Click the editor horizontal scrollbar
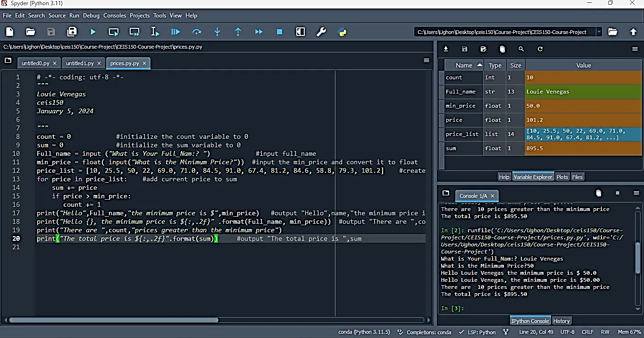 coord(113,320)
